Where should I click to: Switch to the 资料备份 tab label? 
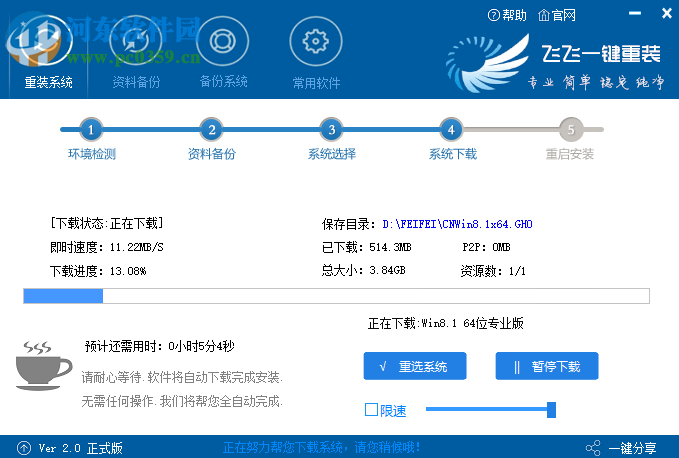[136, 82]
